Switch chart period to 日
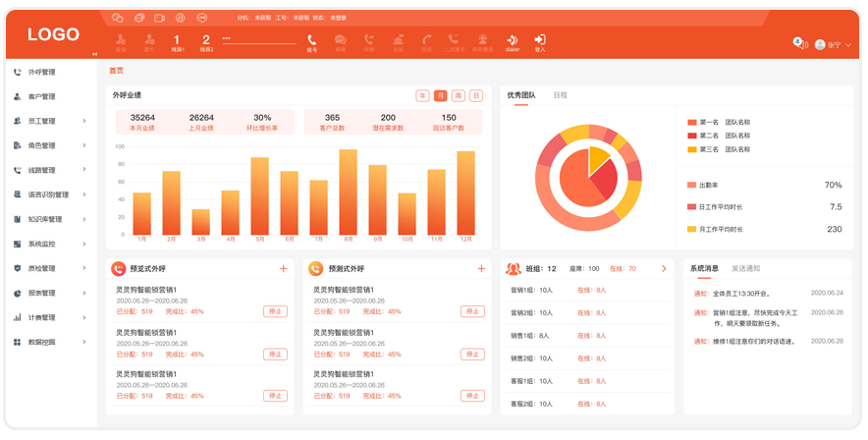Image resolution: width=868 pixels, height=440 pixels. pos(476,96)
